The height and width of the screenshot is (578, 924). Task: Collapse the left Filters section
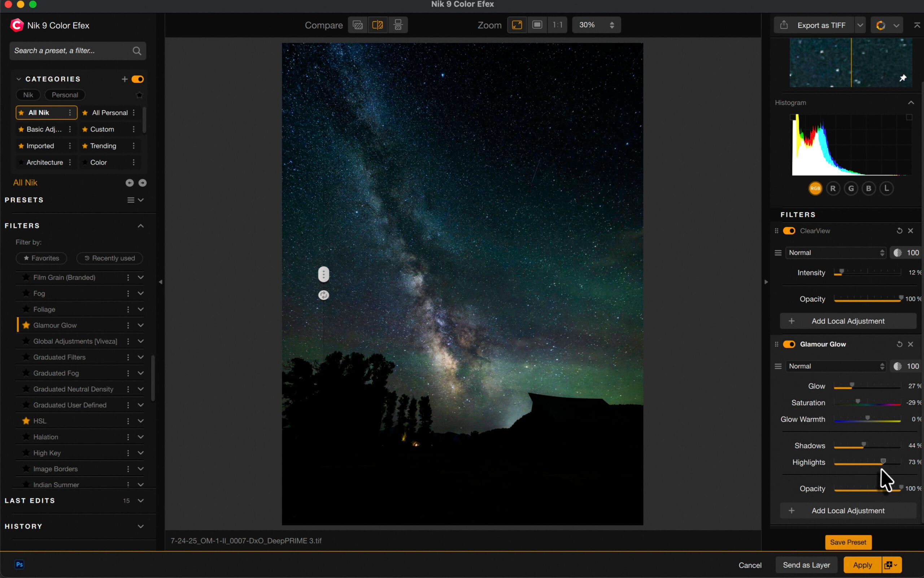pyautogui.click(x=140, y=226)
